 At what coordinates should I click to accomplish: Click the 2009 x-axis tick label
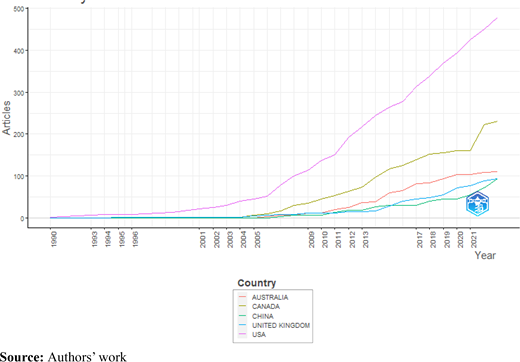[312, 239]
